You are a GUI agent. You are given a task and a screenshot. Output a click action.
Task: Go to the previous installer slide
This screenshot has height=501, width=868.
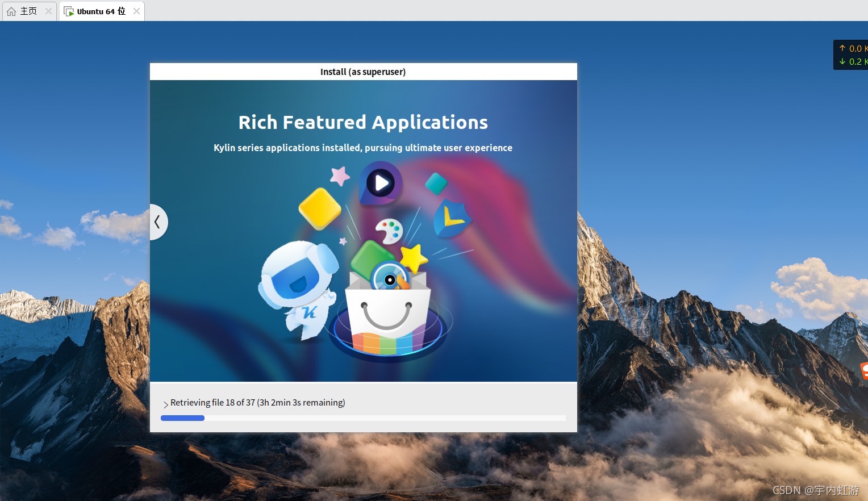pos(158,222)
